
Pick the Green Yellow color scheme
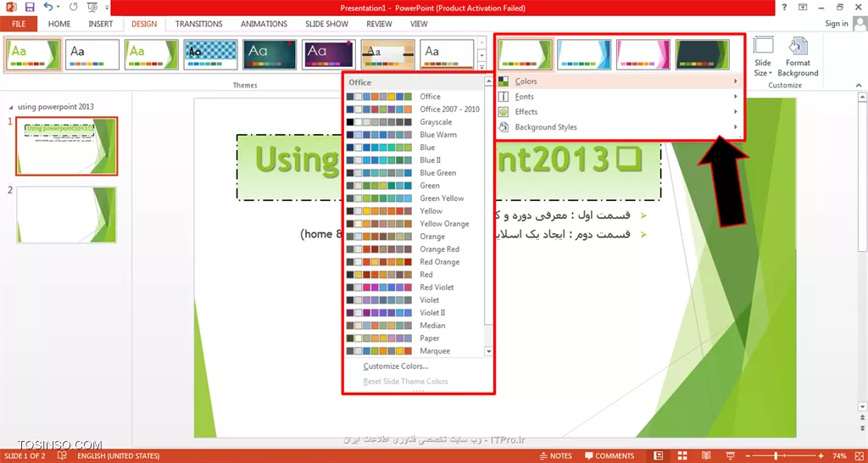click(x=414, y=198)
